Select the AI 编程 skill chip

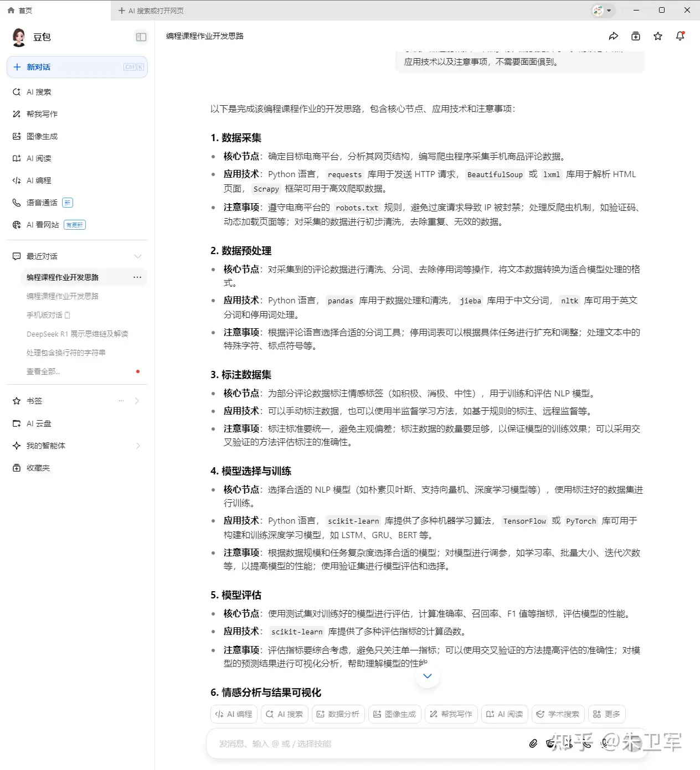click(x=234, y=714)
